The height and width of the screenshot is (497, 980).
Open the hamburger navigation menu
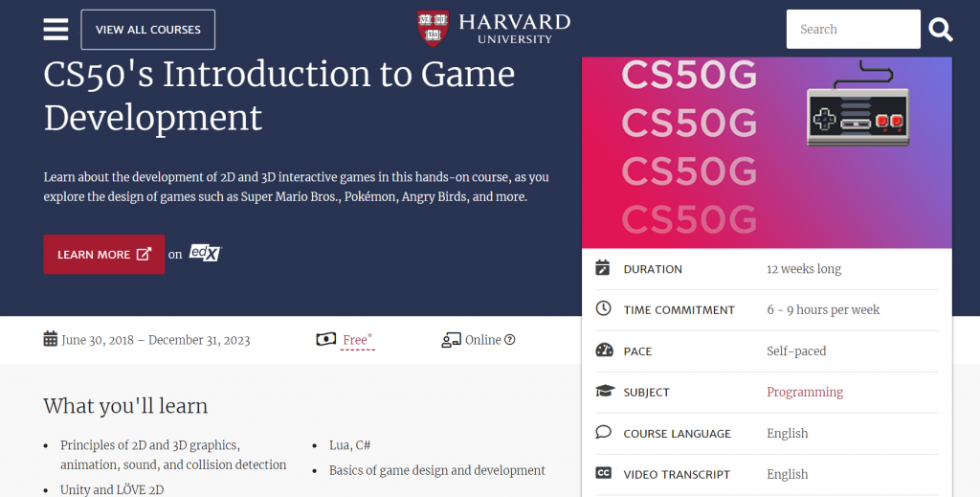(56, 30)
